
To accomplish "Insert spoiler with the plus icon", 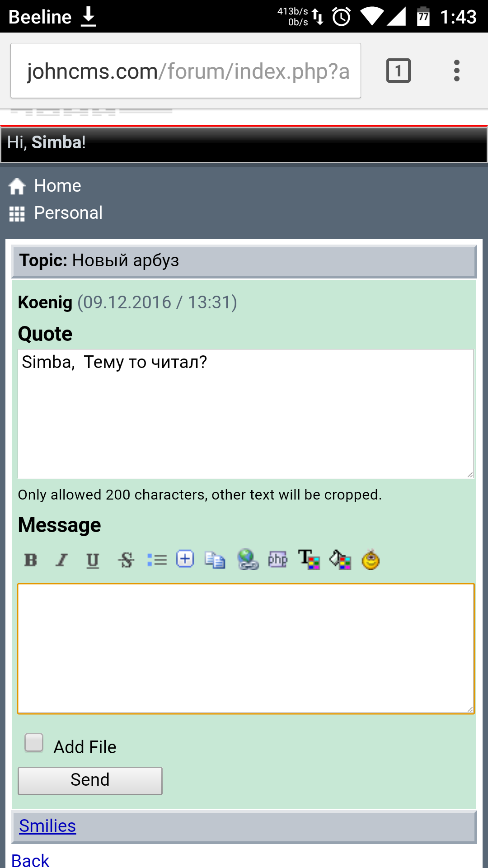I will point(185,559).
